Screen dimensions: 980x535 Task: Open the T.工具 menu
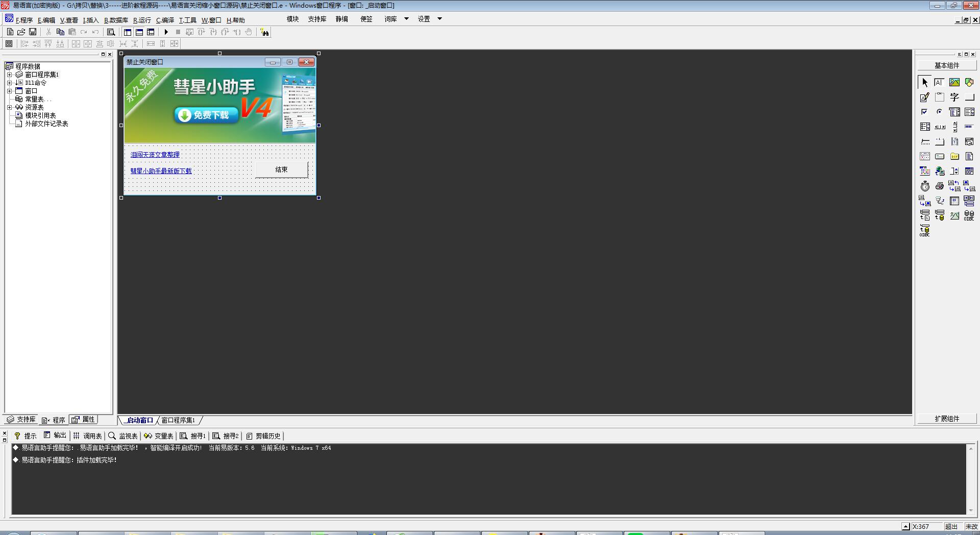point(187,20)
